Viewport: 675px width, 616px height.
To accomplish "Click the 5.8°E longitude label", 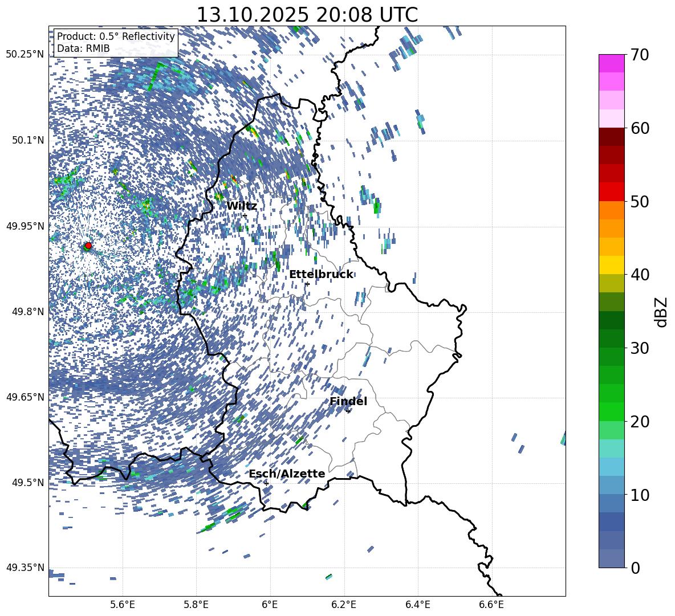I will [x=196, y=605].
